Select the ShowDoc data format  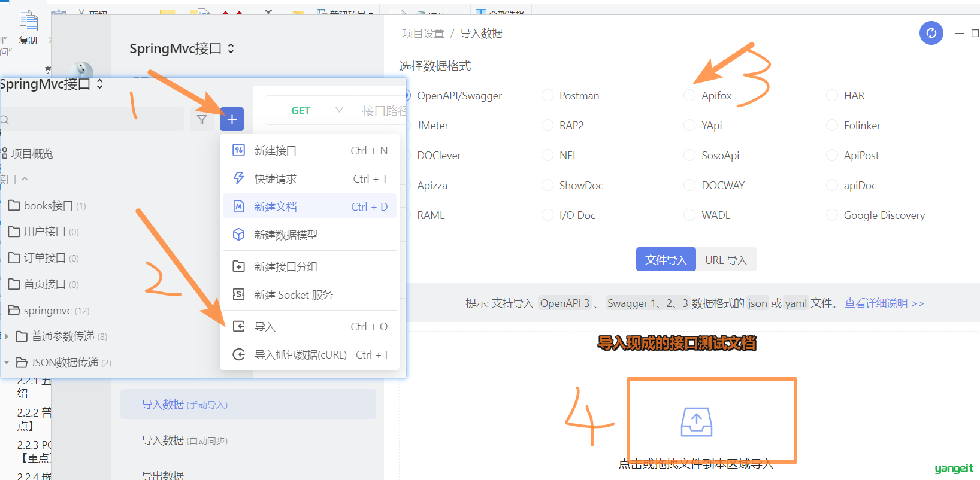(572, 186)
